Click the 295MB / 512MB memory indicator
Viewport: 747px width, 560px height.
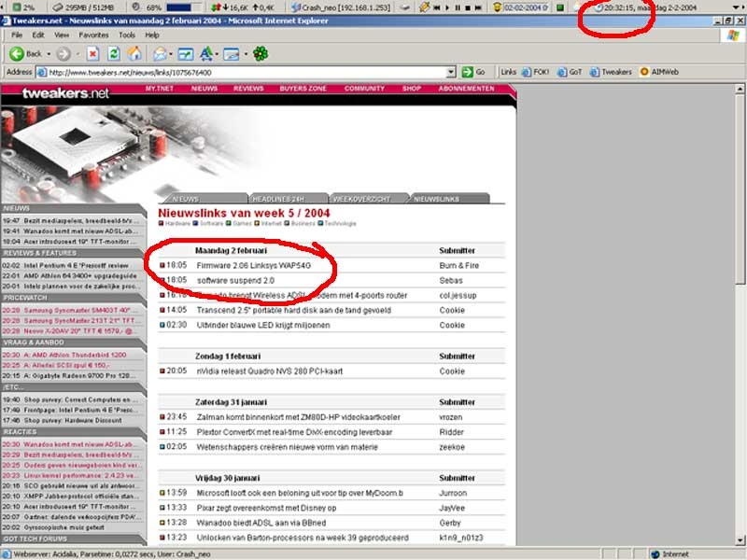point(83,7)
